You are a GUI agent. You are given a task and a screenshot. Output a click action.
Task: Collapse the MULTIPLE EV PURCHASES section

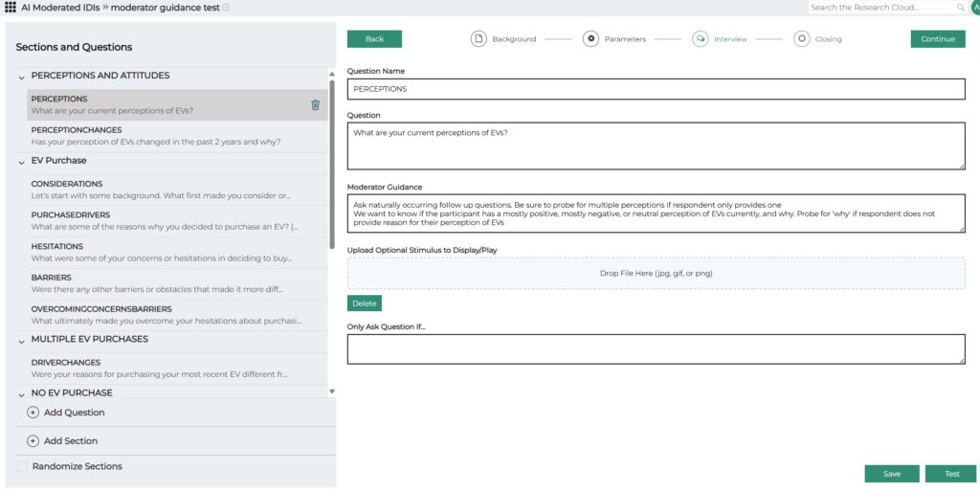pos(22,341)
